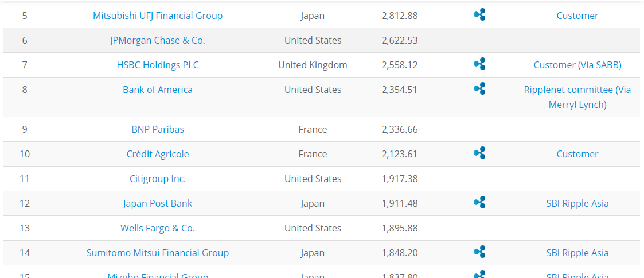The width and height of the screenshot is (644, 278).
Task: Open the Crédit Agricole link
Action: click(158, 154)
